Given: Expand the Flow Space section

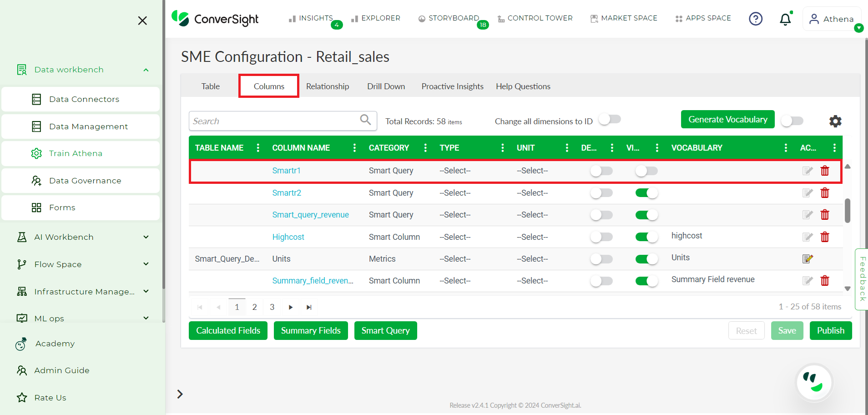Looking at the screenshot, I should pyautogui.click(x=146, y=264).
